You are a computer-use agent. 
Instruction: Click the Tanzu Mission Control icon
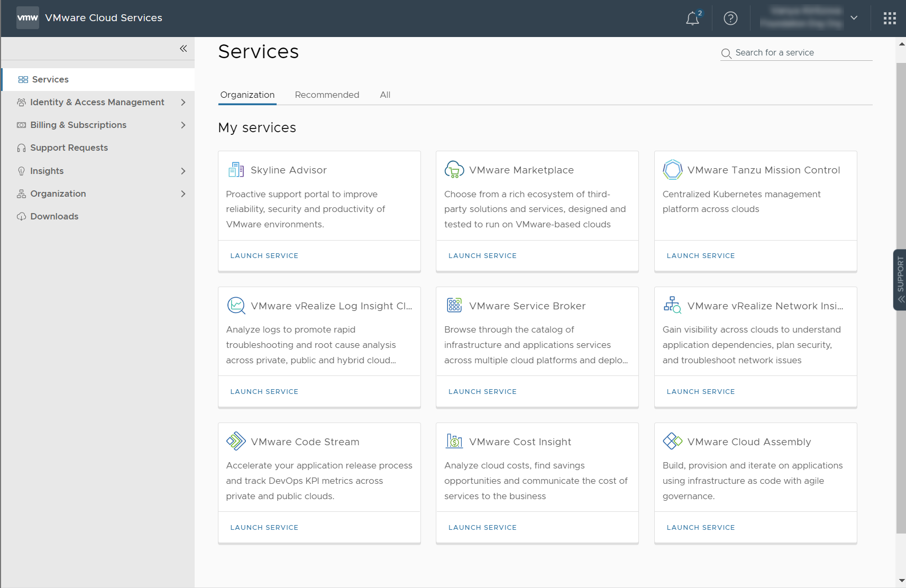672,170
